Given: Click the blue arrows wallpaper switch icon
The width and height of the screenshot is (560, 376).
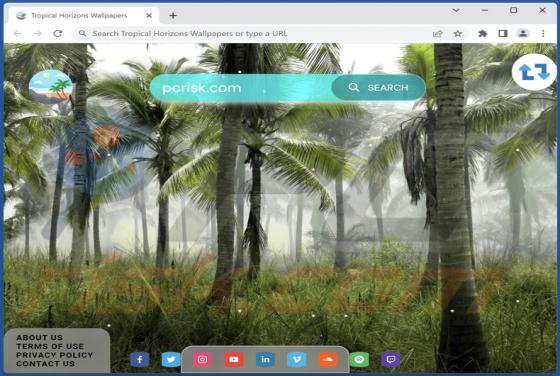Looking at the screenshot, I should [534, 72].
